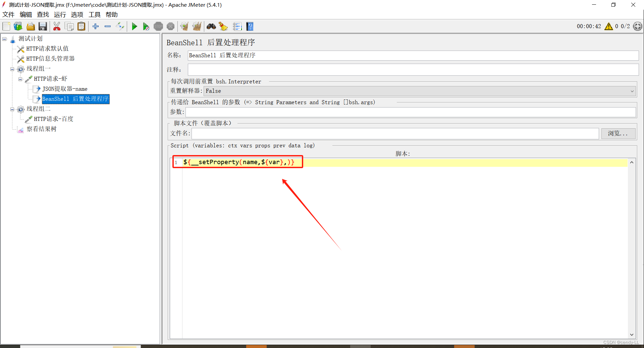Collapse the 线程组一 tree node

pyautogui.click(x=12, y=68)
